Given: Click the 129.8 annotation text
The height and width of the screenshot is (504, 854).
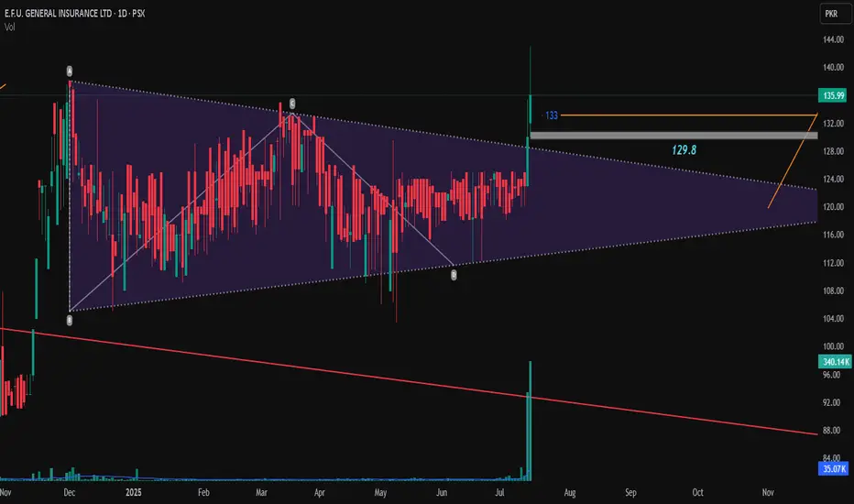Looking at the screenshot, I should coord(684,150).
